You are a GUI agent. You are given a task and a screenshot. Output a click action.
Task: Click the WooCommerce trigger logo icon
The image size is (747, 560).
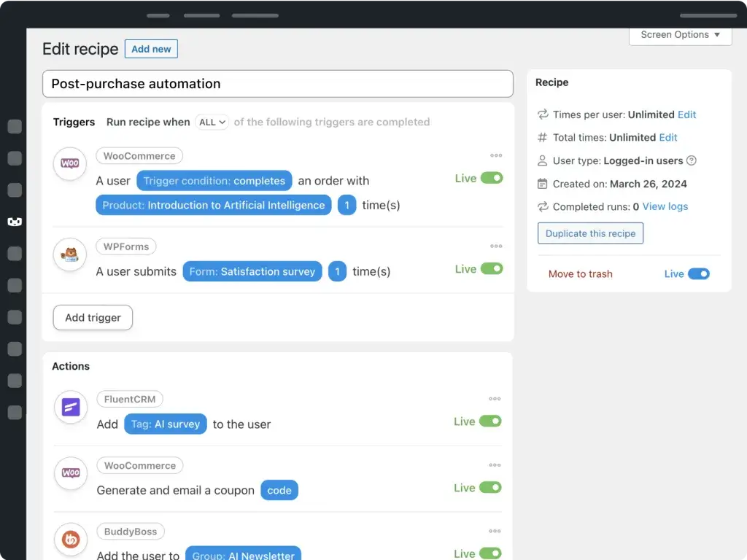[x=70, y=163]
